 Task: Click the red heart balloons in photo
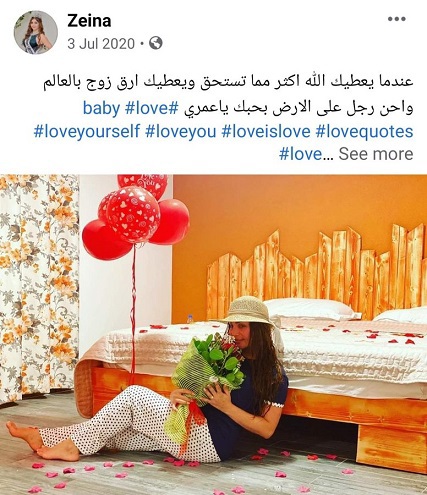click(x=135, y=215)
